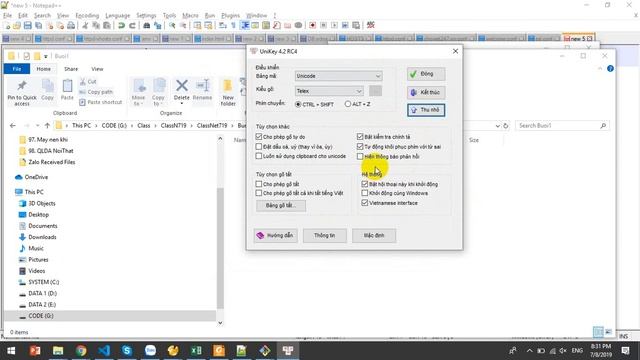Click Explorer Up arrow navigation icon
Viewport: 640px width, 360px height.
[47, 126]
